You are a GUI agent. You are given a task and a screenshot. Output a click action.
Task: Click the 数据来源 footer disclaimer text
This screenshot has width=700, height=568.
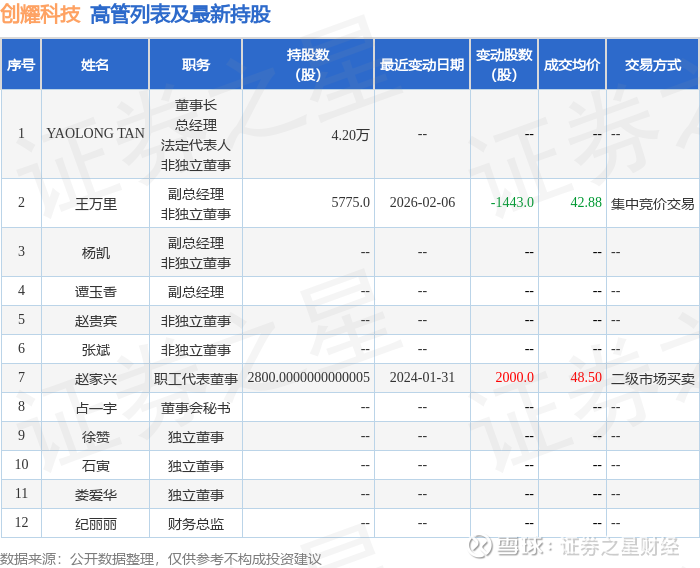(x=161, y=559)
